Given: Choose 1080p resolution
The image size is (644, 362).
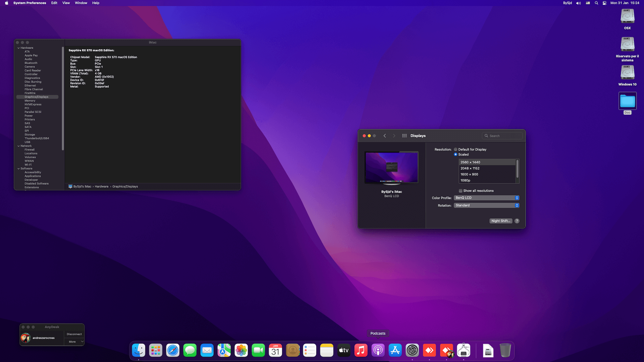Looking at the screenshot, I should [x=487, y=180].
